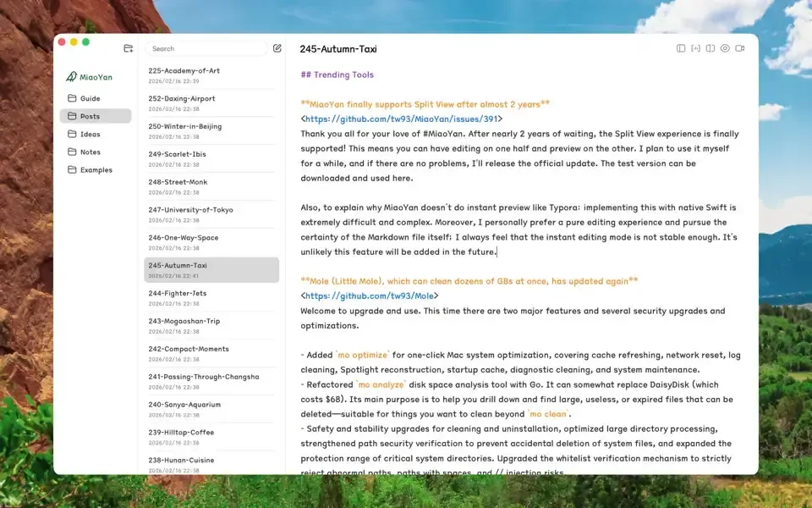812x508 pixels.
Task: Open the note 250-Winter-in-Beijing
Action: 211,131
